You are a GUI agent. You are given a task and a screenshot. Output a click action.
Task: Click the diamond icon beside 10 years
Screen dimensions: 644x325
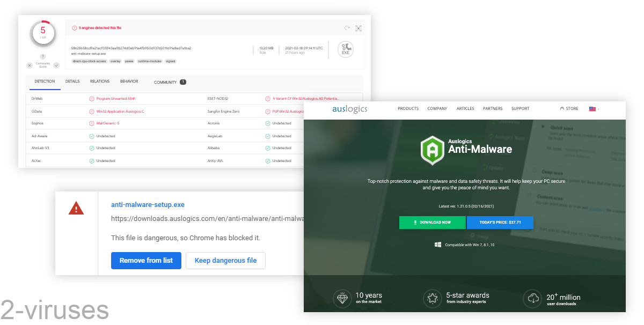pyautogui.click(x=342, y=298)
